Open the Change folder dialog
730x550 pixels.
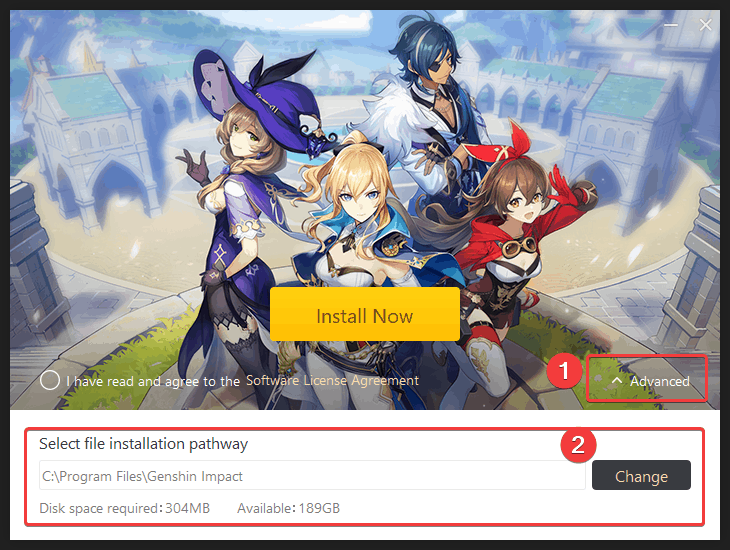point(641,475)
